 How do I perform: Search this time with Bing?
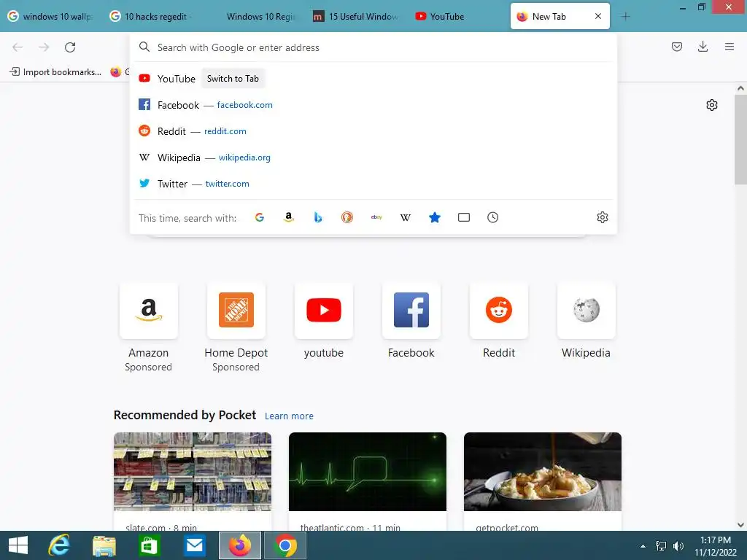tap(318, 217)
